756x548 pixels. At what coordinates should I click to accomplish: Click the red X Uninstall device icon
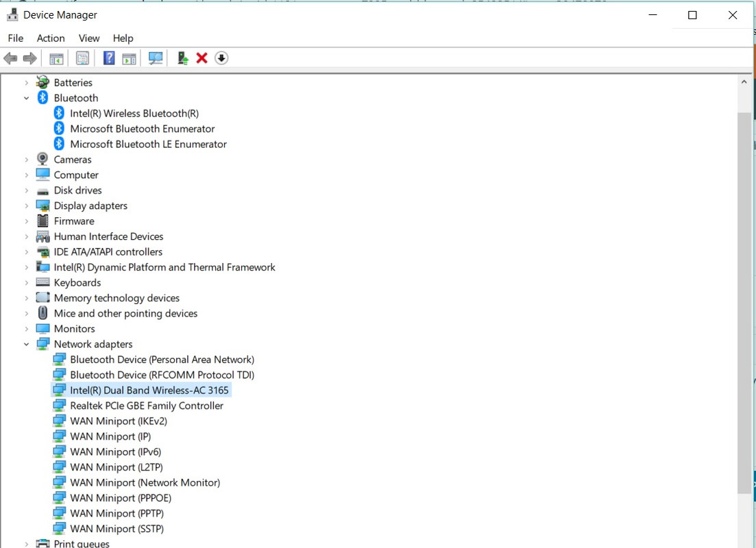click(202, 58)
